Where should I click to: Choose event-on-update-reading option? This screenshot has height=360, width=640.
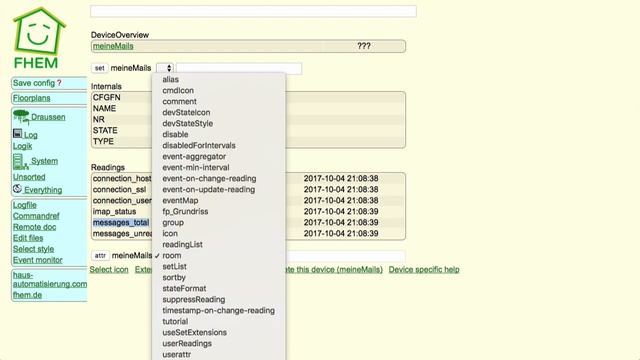209,190
